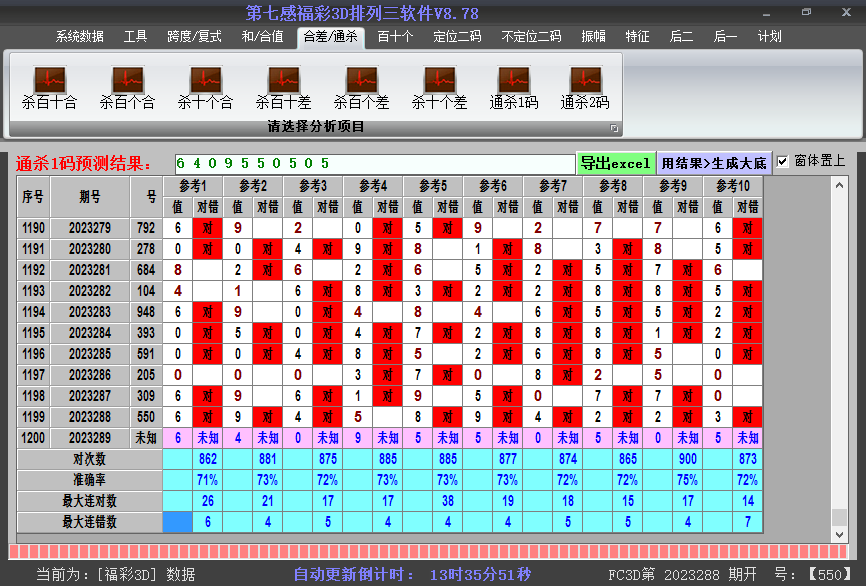Viewport: 866px width, 586px height.
Task: Click sequence number 1197
Action: point(33,375)
